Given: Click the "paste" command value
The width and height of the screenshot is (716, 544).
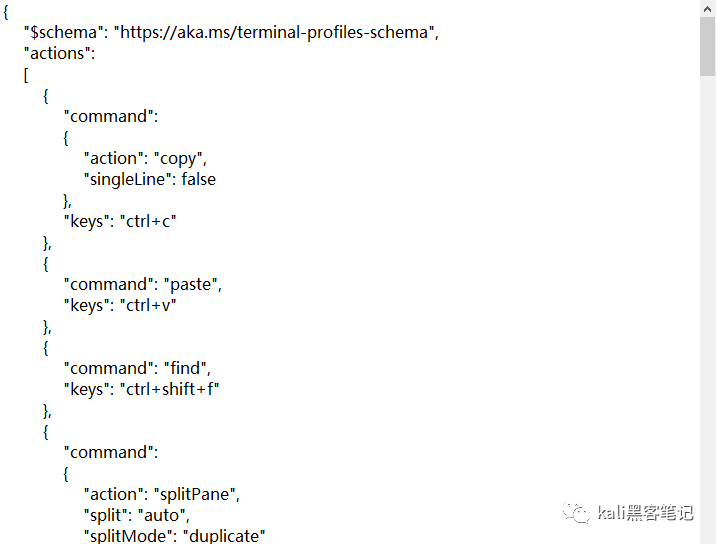Looking at the screenshot, I should point(190,285).
